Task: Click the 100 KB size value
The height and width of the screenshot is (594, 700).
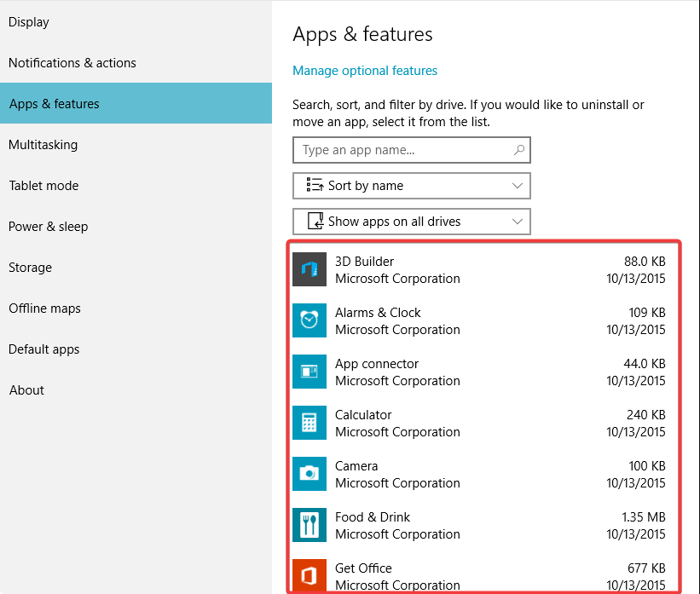Action: coord(647,466)
